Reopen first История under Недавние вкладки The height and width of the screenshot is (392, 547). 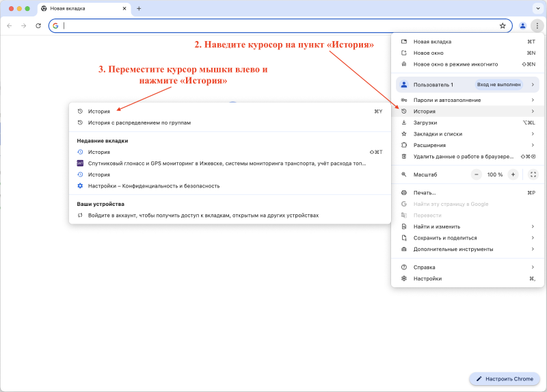point(230,152)
